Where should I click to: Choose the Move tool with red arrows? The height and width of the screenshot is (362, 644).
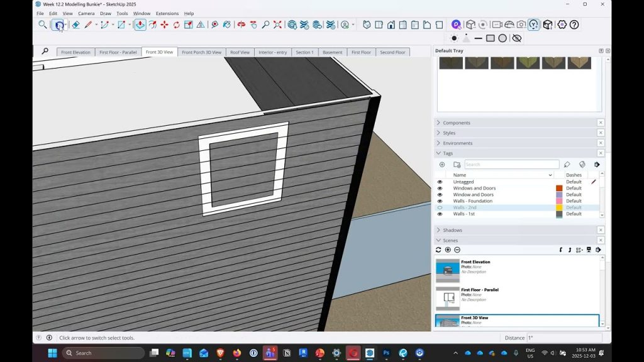pos(164,25)
